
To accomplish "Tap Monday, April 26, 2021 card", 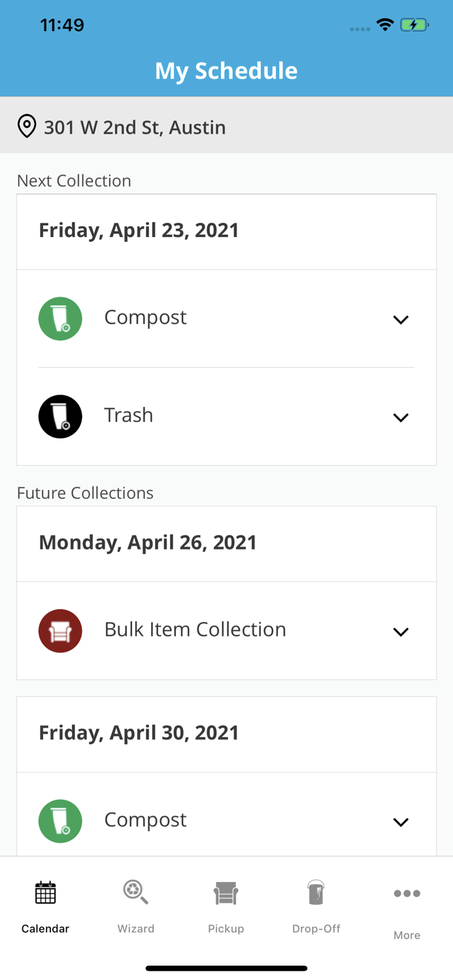I will (x=148, y=542).
